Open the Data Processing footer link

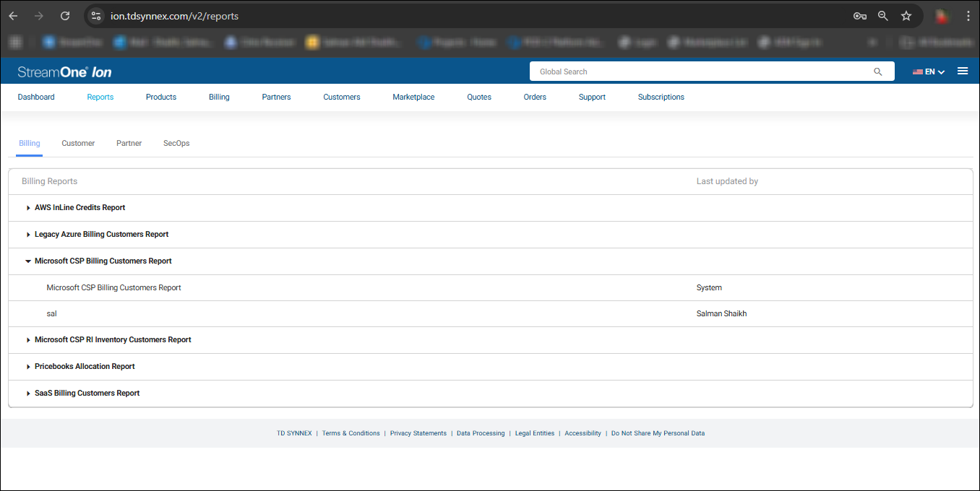coord(481,433)
